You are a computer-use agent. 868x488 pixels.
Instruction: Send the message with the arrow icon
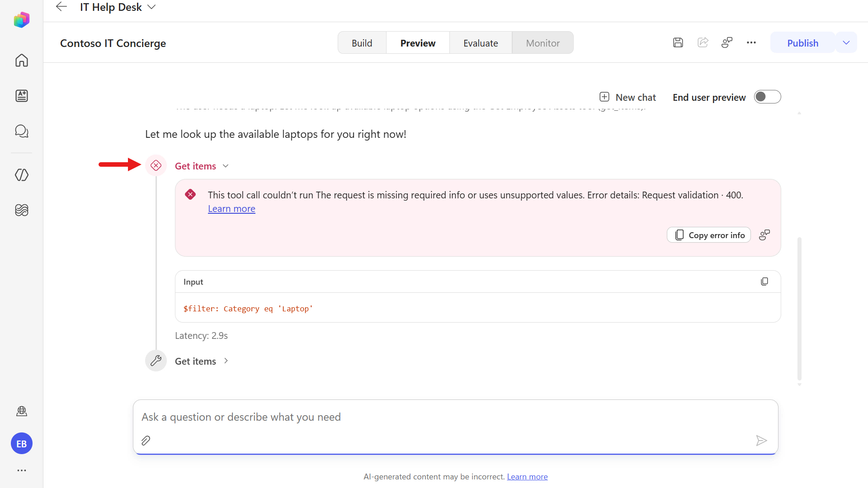pyautogui.click(x=761, y=441)
